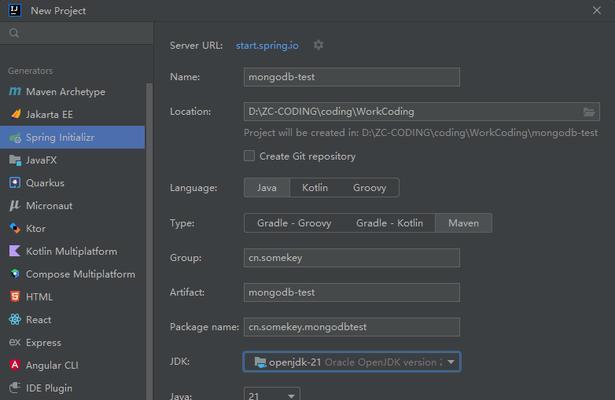Click the Spring Initializr leaf icon
The image size is (615, 400).
pos(15,138)
